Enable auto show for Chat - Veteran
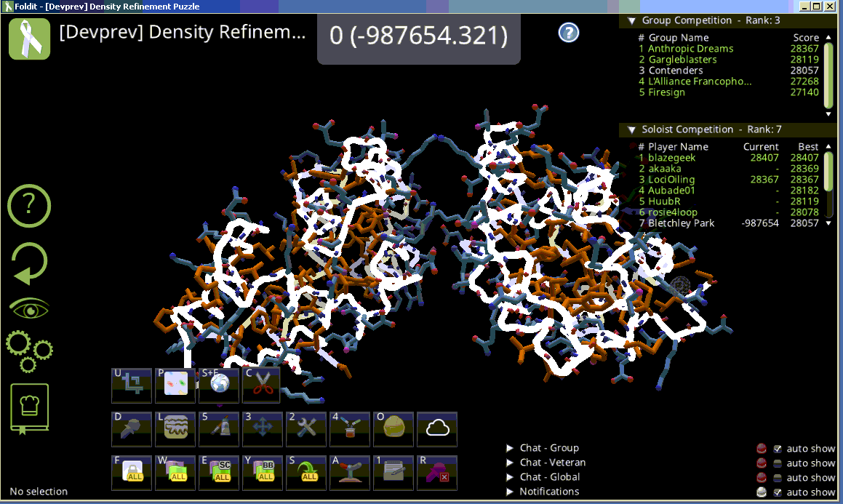Image resolution: width=843 pixels, height=504 pixels. (x=778, y=463)
